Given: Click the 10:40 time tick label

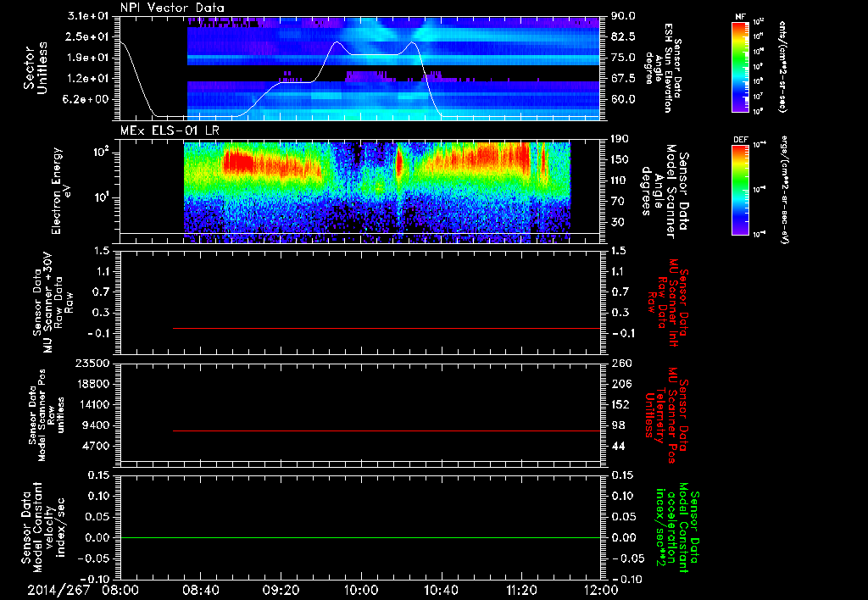Looking at the screenshot, I should tap(441, 591).
